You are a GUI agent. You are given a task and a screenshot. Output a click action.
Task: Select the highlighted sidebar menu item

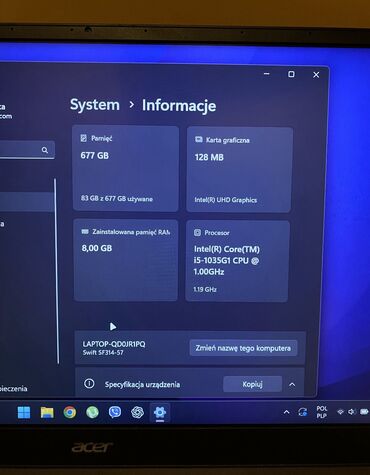pos(27,202)
